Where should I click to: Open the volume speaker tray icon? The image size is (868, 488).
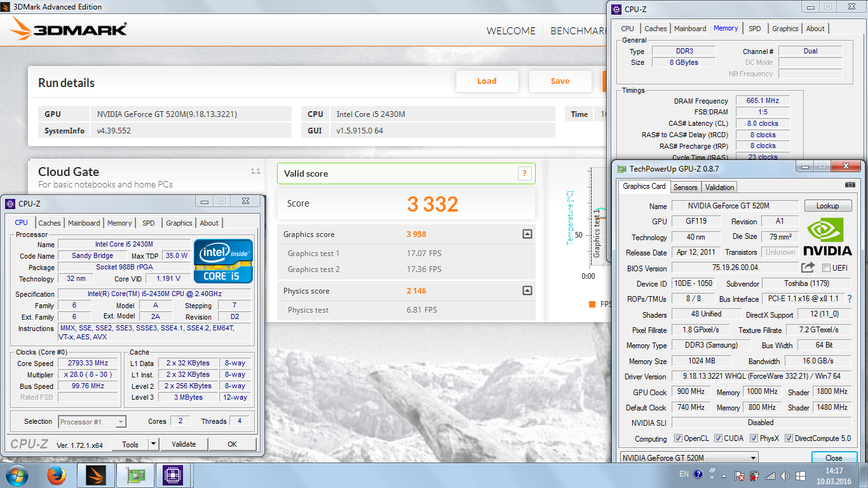click(x=785, y=475)
